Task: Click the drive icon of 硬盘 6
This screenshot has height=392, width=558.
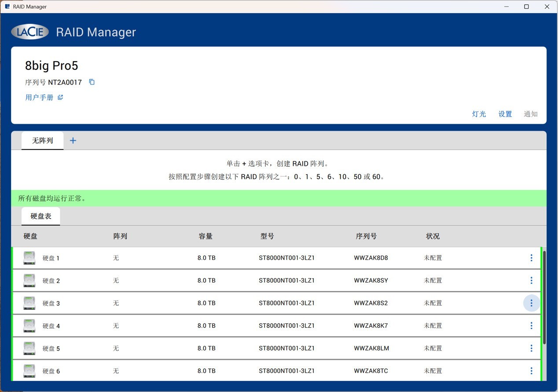Action: click(x=29, y=371)
